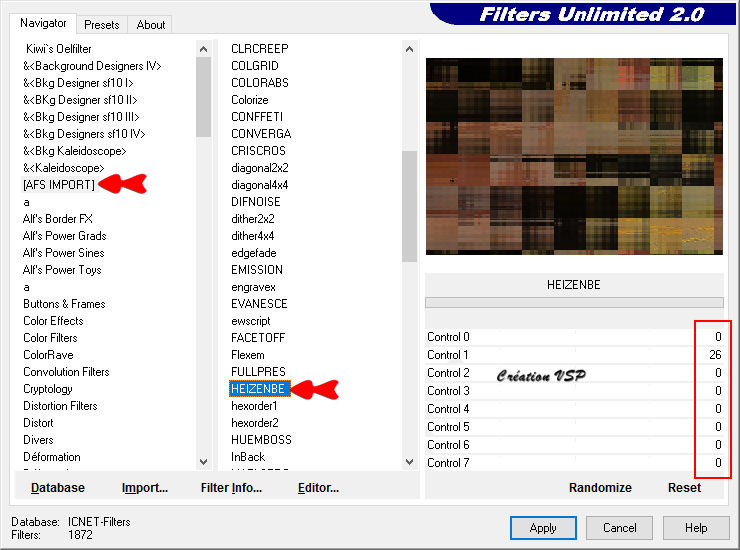Select the HUEMBOSS filter
Image resolution: width=740 pixels, height=550 pixels.
coord(261,440)
